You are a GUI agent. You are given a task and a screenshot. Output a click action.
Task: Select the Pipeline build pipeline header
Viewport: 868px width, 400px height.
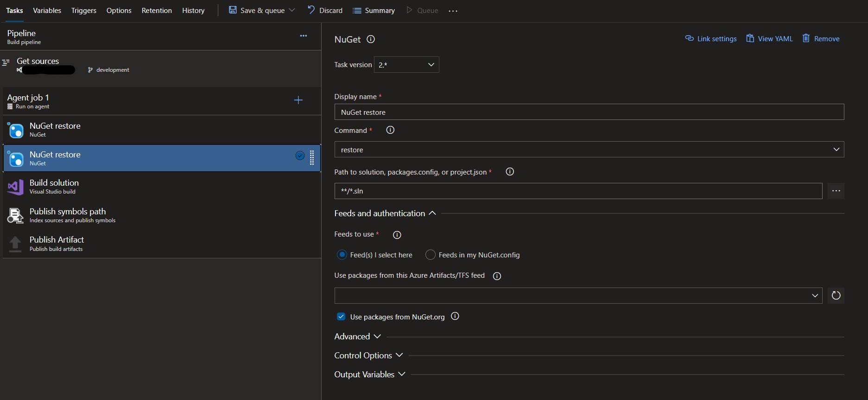coord(160,37)
